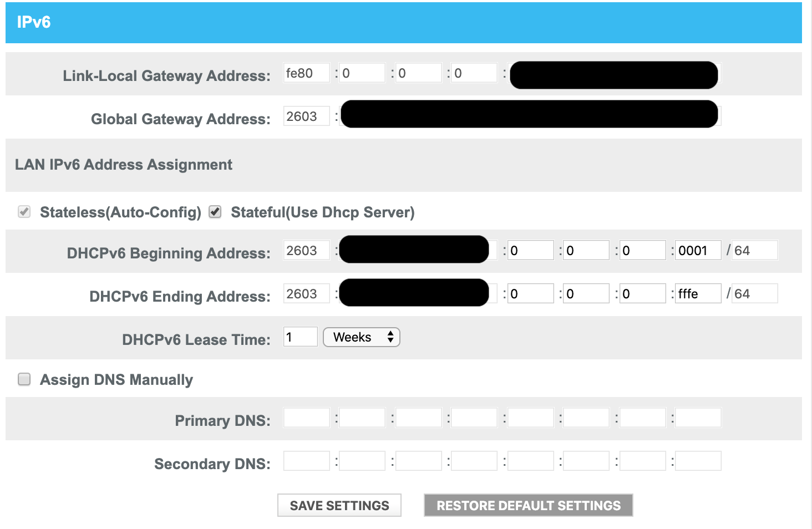This screenshot has width=812, height=529.
Task: Click the Save Settings button
Action: tap(339, 505)
